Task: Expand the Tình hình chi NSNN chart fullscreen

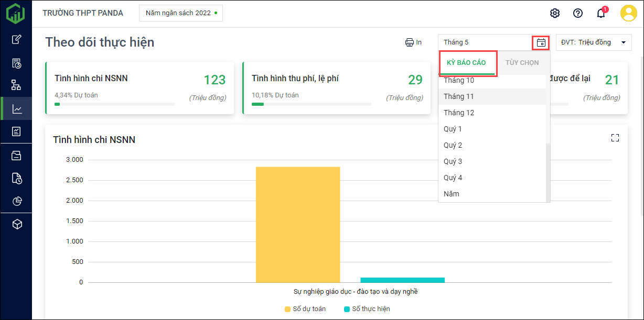Action: [x=615, y=138]
